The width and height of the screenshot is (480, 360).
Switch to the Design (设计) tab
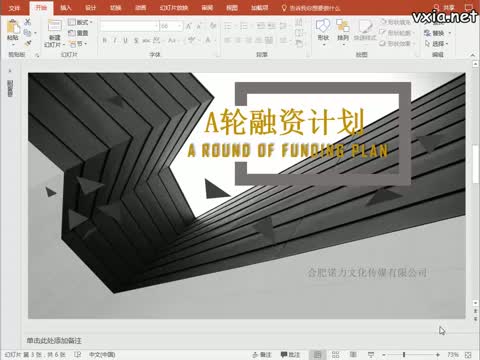pyautogui.click(x=90, y=8)
